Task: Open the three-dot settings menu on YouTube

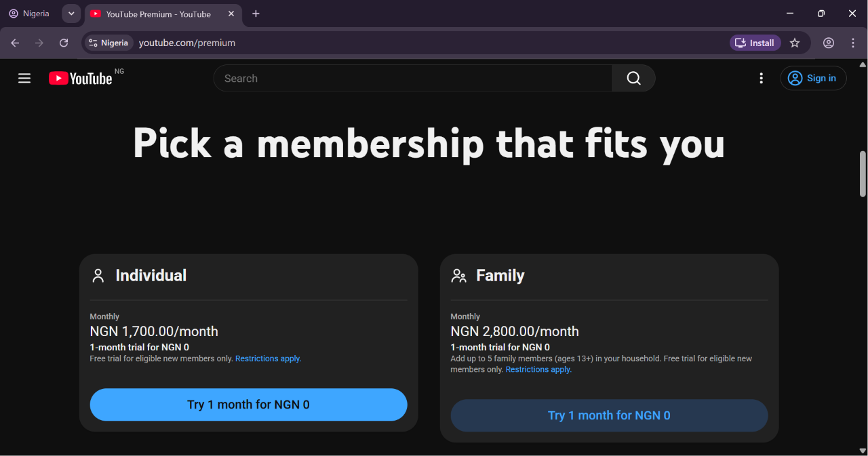Action: [x=761, y=79]
